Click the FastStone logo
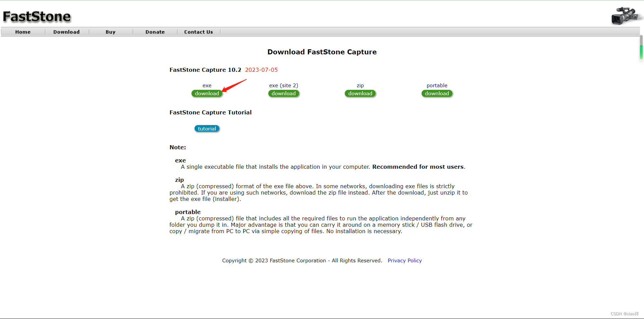644x319 pixels. [x=37, y=16]
